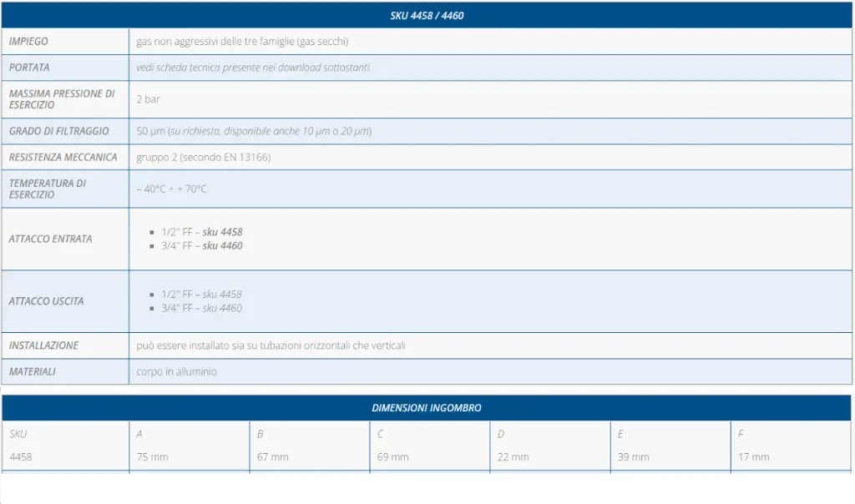This screenshot has height=504, width=855.
Task: Select the "2 bar" pressure value
Action: (x=148, y=99)
